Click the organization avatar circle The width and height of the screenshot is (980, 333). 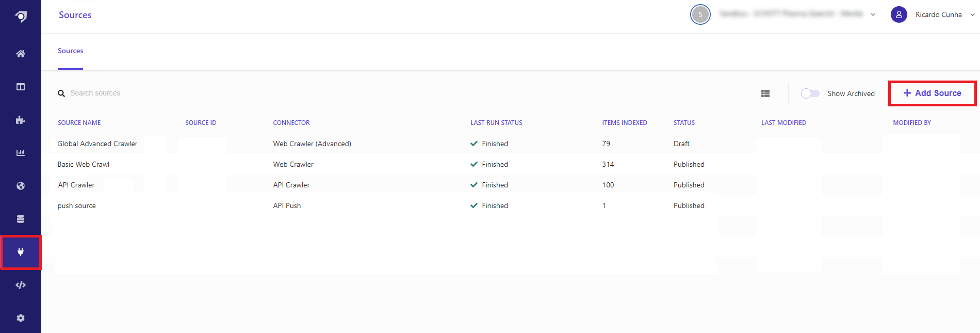(x=700, y=14)
